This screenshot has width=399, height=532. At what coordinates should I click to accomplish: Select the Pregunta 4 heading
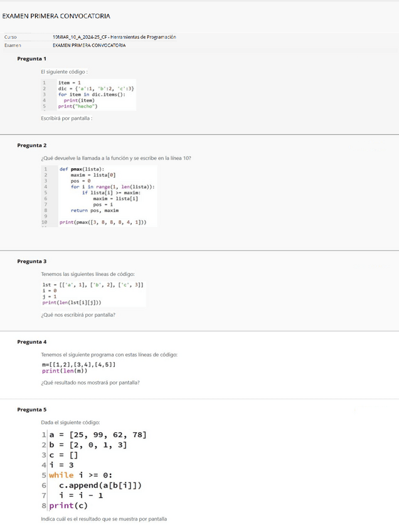click(x=31, y=342)
